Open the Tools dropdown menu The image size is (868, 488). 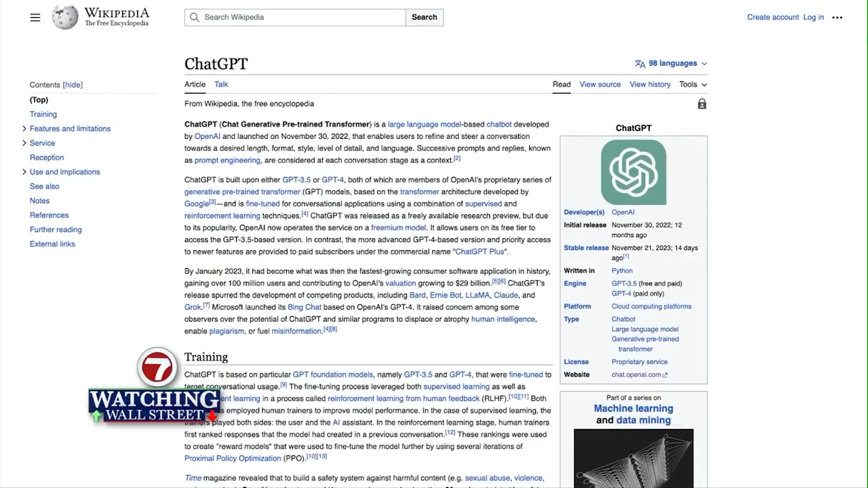coord(693,85)
